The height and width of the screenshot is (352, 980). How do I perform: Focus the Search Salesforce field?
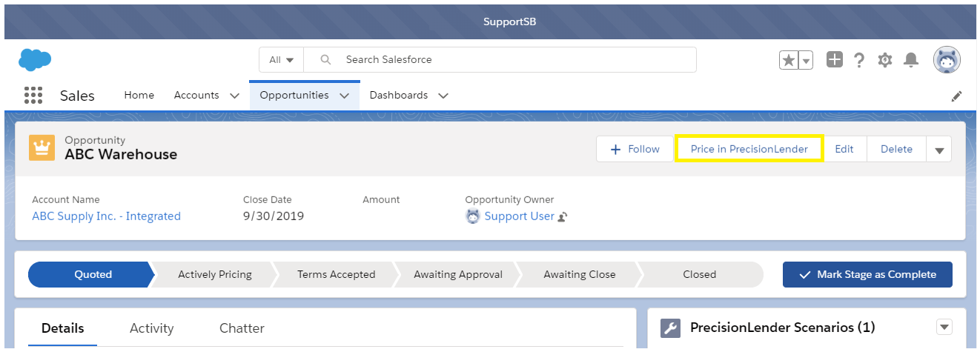tap(500, 59)
